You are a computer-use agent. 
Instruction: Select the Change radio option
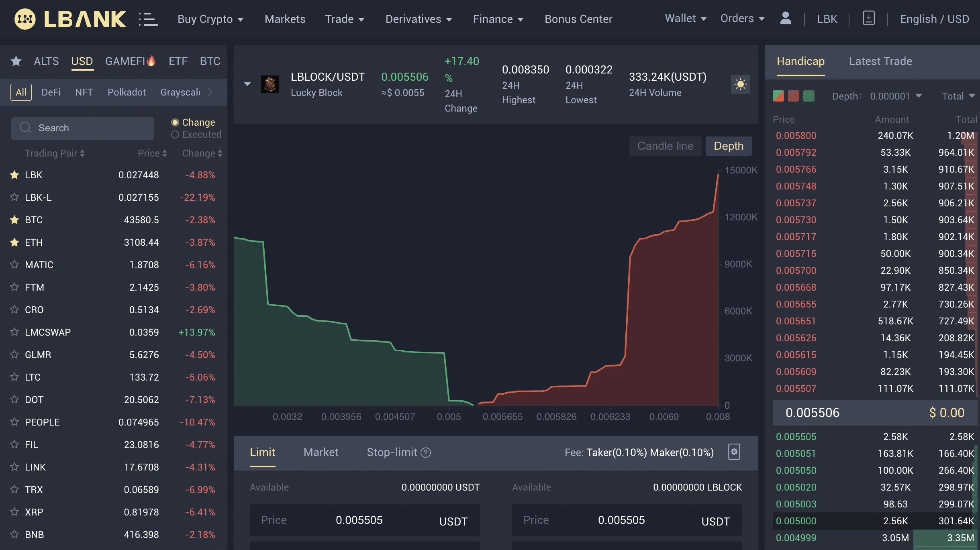point(175,122)
